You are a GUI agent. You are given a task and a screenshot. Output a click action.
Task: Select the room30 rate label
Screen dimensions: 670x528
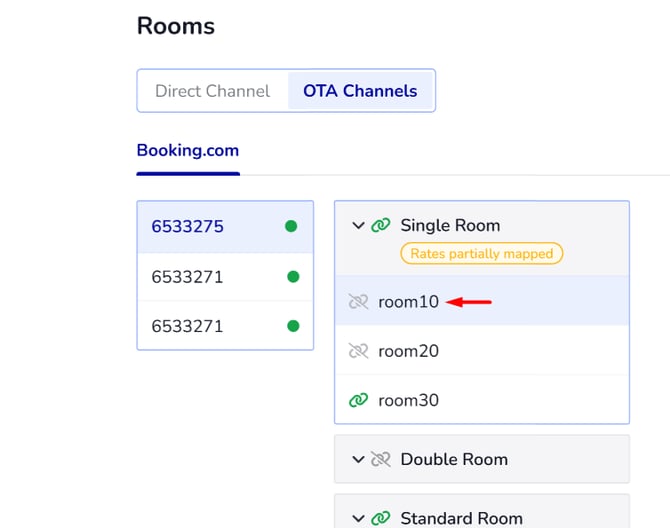(408, 400)
